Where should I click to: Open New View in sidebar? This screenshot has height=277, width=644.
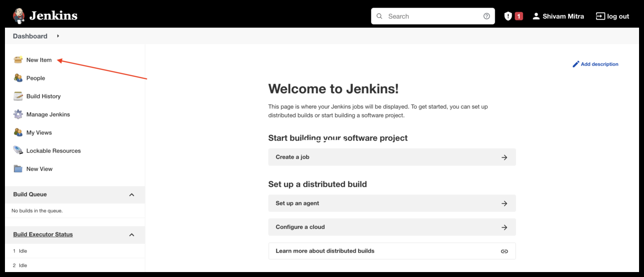(x=40, y=169)
